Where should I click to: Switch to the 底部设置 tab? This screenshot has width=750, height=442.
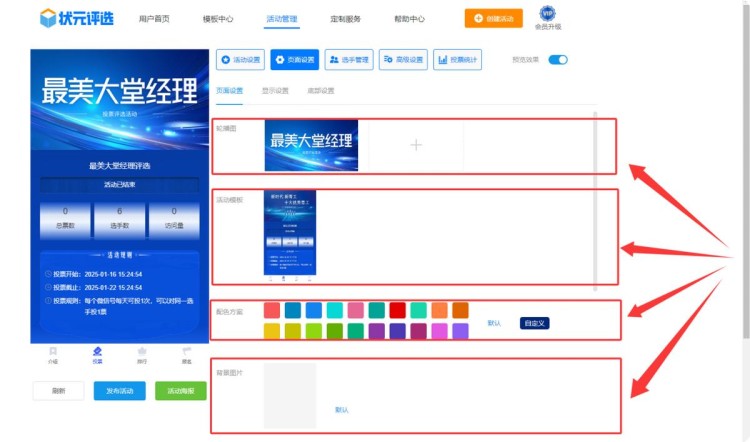click(320, 91)
